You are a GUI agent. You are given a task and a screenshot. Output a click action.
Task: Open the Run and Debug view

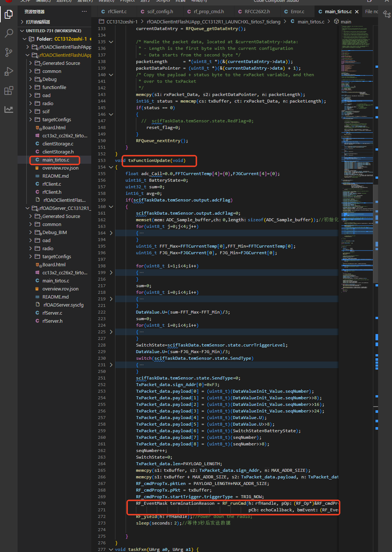(9, 71)
